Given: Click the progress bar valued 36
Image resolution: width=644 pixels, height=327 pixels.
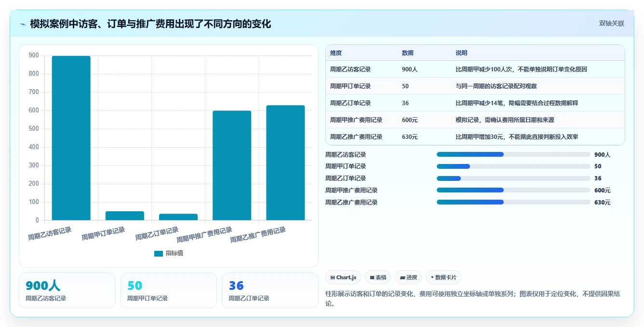Looking at the screenshot, I should click(x=513, y=178).
